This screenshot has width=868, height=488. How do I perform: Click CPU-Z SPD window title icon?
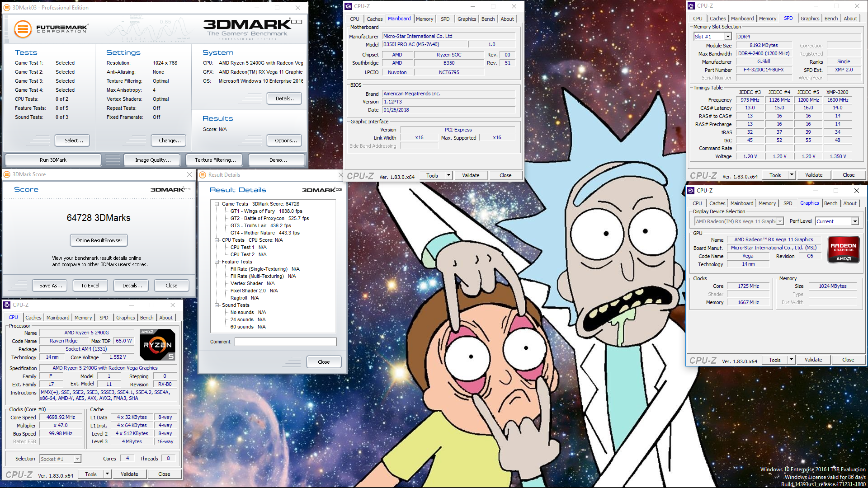pos(691,6)
